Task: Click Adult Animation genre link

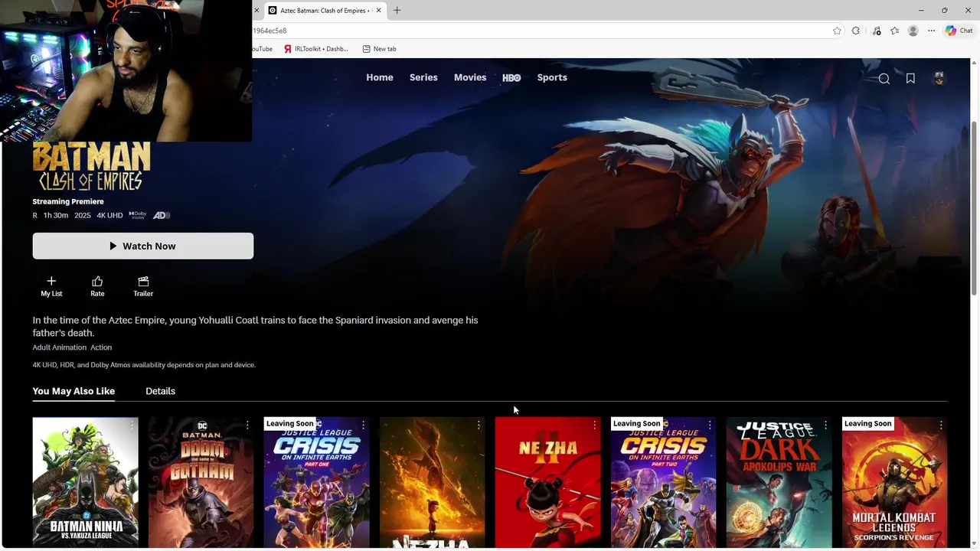Action: coord(59,347)
